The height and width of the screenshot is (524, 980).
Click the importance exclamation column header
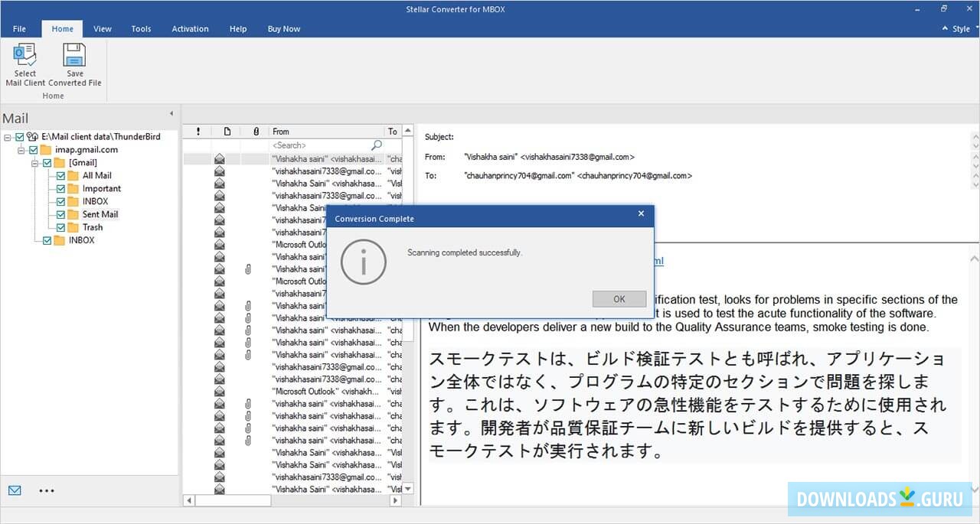click(198, 131)
